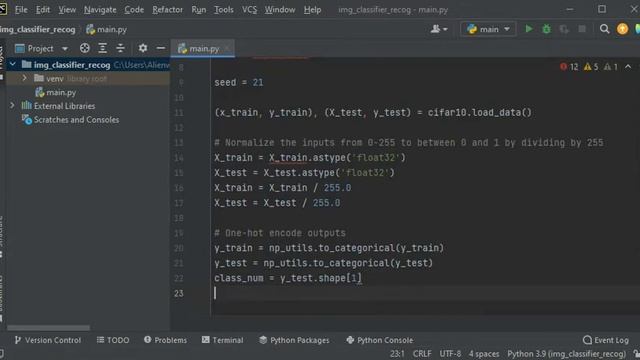Viewport: 640px width, 360px height.
Task: Open the Terminal tool window
Action: 222,340
